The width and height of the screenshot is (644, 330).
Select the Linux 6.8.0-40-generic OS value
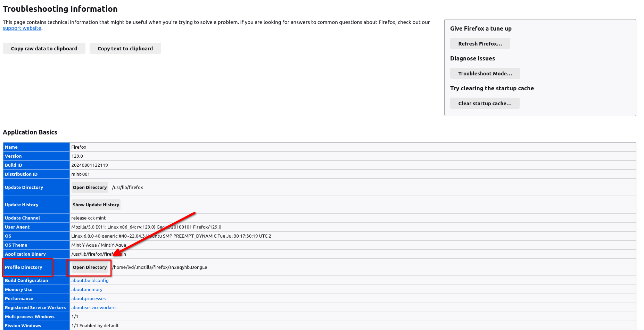[171, 236]
